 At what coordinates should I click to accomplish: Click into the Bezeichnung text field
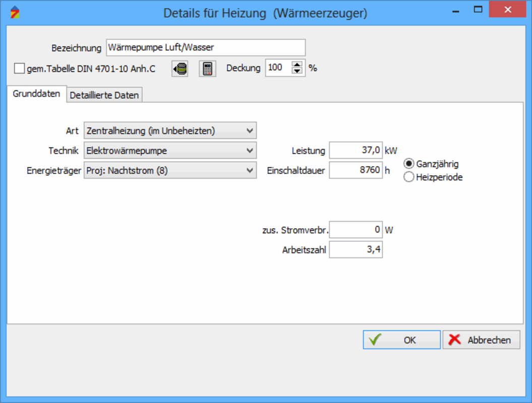[205, 48]
